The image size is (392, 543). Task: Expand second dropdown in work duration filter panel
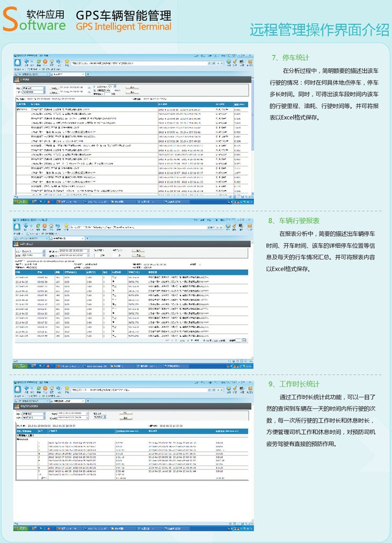pyautogui.click(x=44, y=418)
